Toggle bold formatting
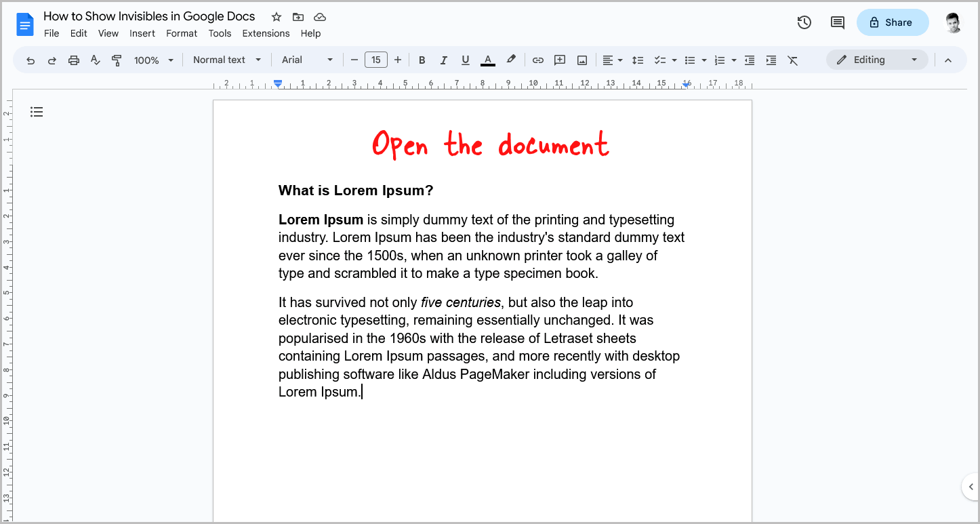Viewport: 980px width, 524px height. (x=422, y=60)
